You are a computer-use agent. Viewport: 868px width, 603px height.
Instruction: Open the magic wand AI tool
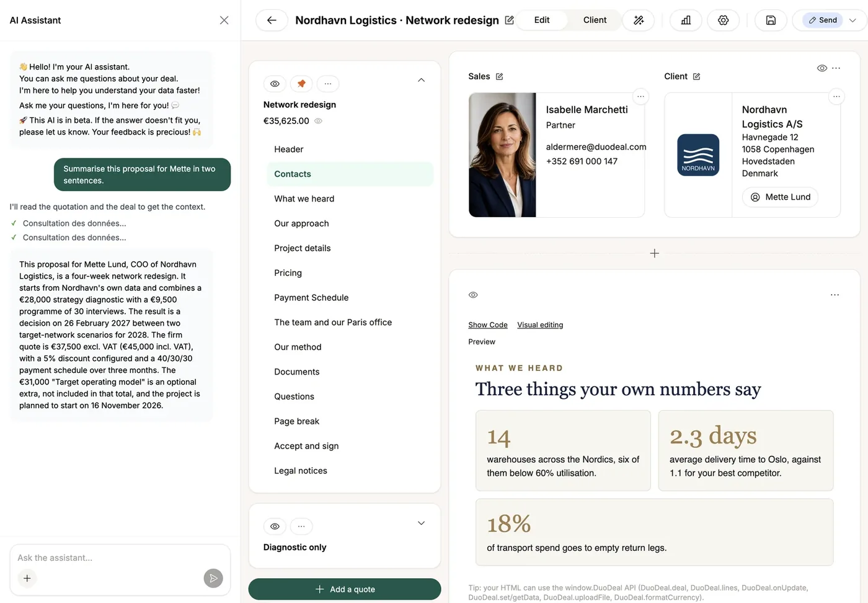639,20
